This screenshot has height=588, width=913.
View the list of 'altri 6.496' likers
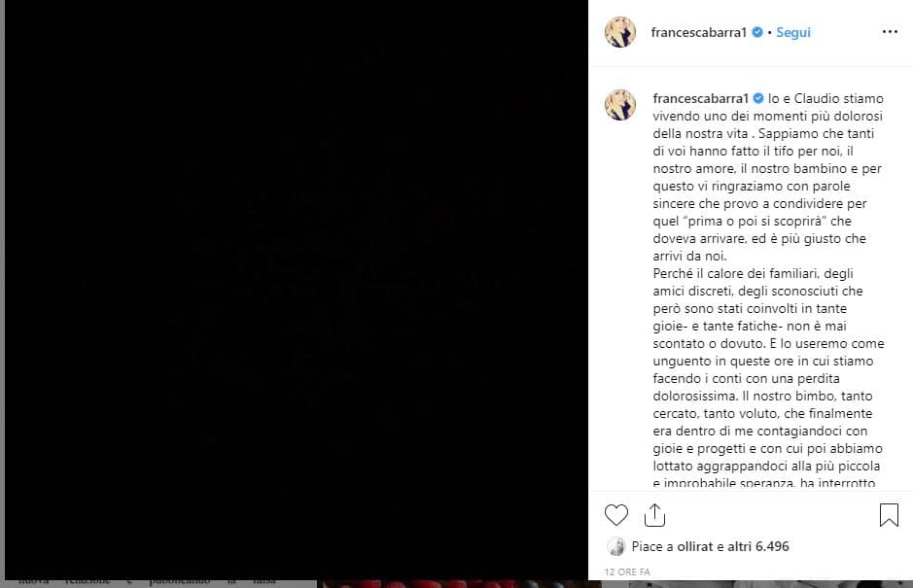click(x=758, y=546)
